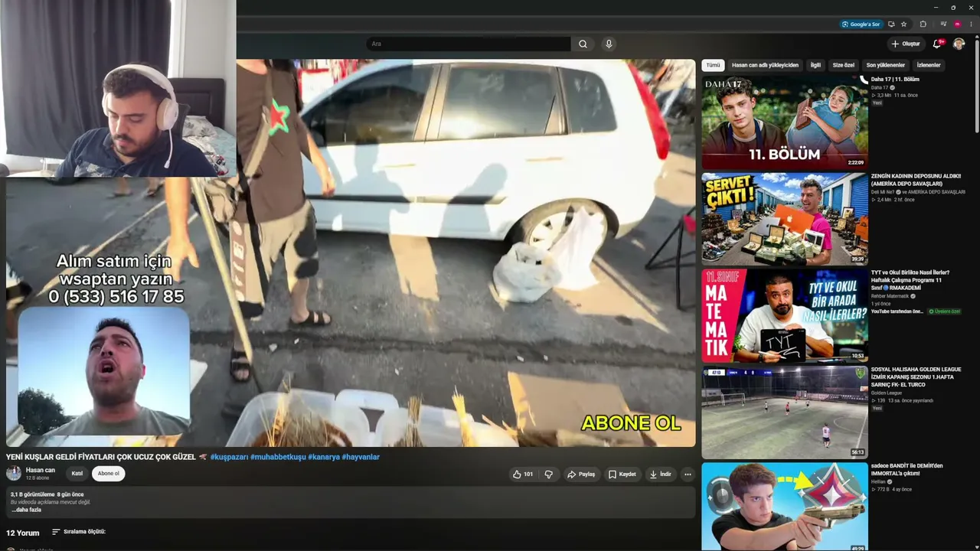The image size is (980, 551).
Task: Subscribe with the Abone ol button
Action: [108, 474]
